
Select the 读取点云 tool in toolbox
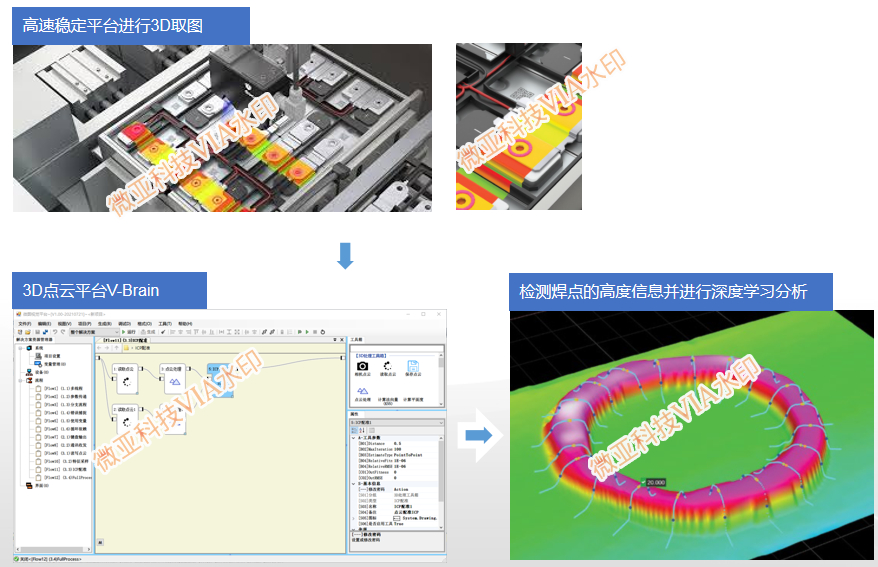click(x=387, y=366)
